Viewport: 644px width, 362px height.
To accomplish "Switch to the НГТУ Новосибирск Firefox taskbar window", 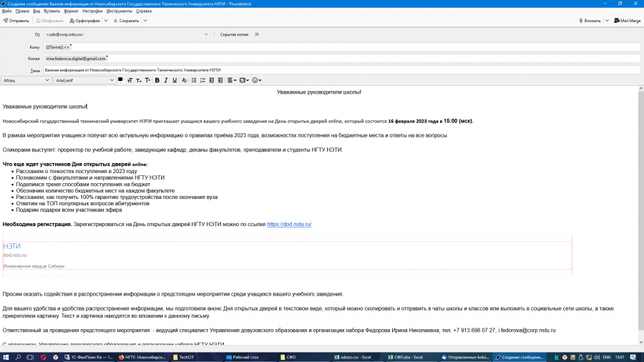I will pyautogui.click(x=142, y=357).
